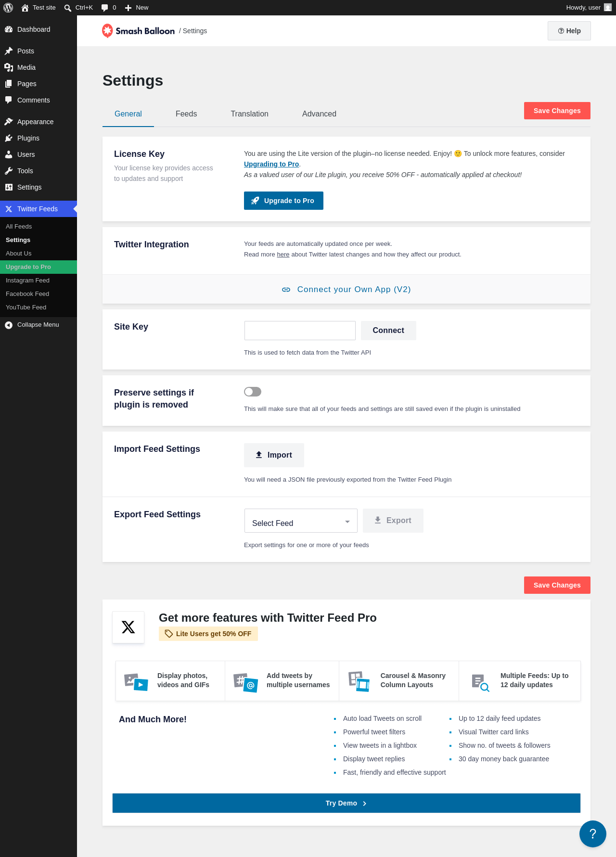Click the Twitter Feeds X icon in sidebar

click(9, 209)
